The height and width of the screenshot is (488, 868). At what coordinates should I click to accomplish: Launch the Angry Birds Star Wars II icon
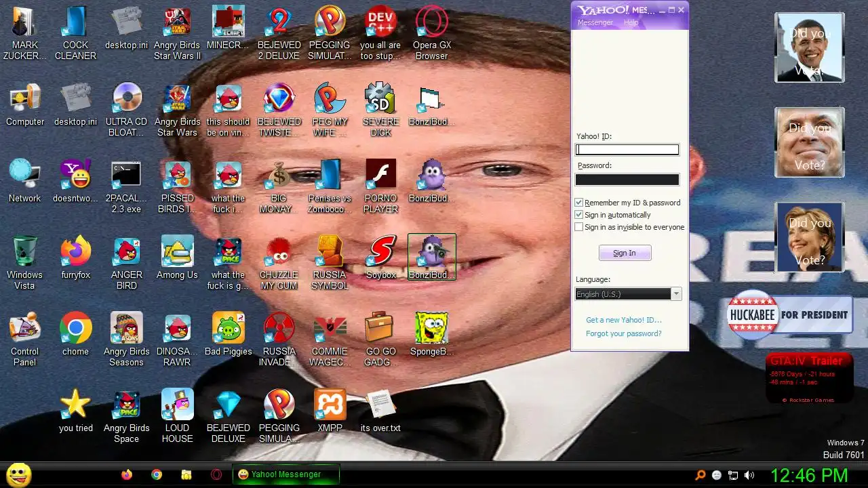coord(178,33)
